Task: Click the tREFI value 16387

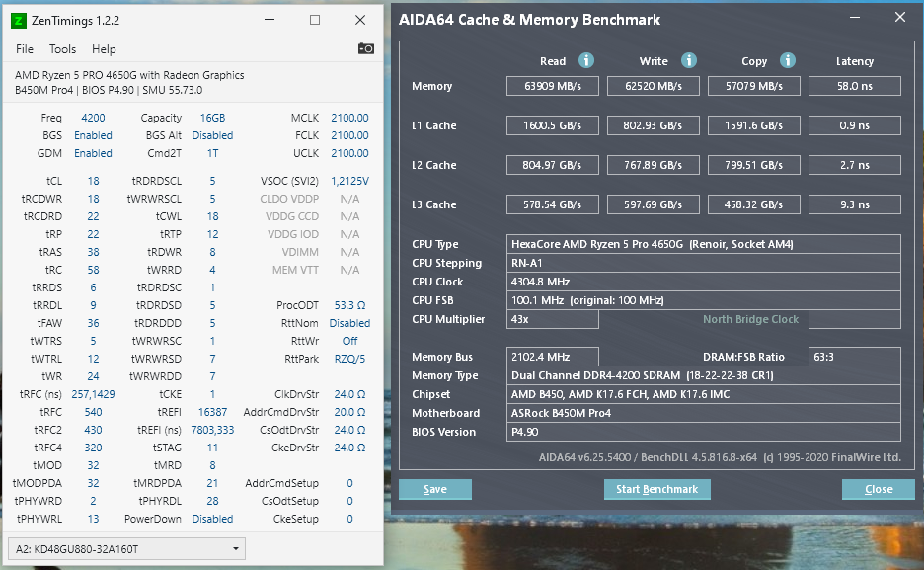Action: click(212, 412)
